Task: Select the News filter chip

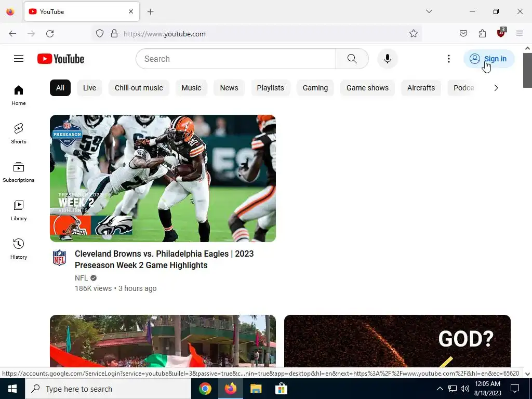Action: [x=229, y=88]
